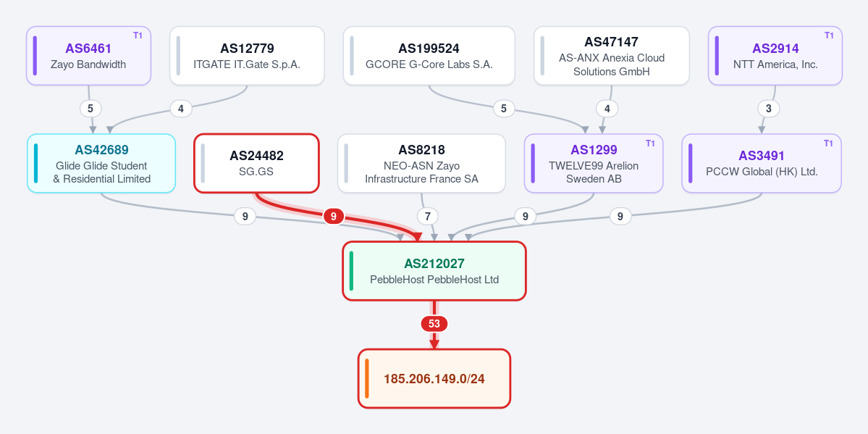Select the AS42689 Glide Student node
This screenshot has width=868, height=434.
point(101,164)
